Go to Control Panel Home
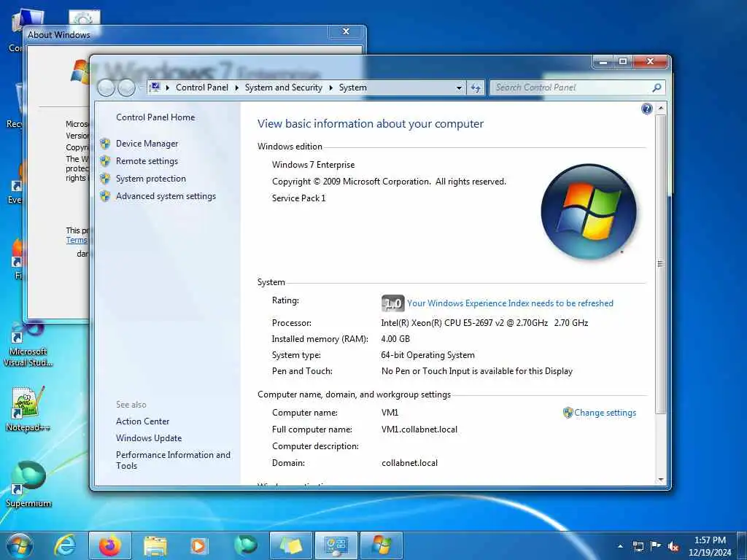The width and height of the screenshot is (747, 560). point(155,117)
